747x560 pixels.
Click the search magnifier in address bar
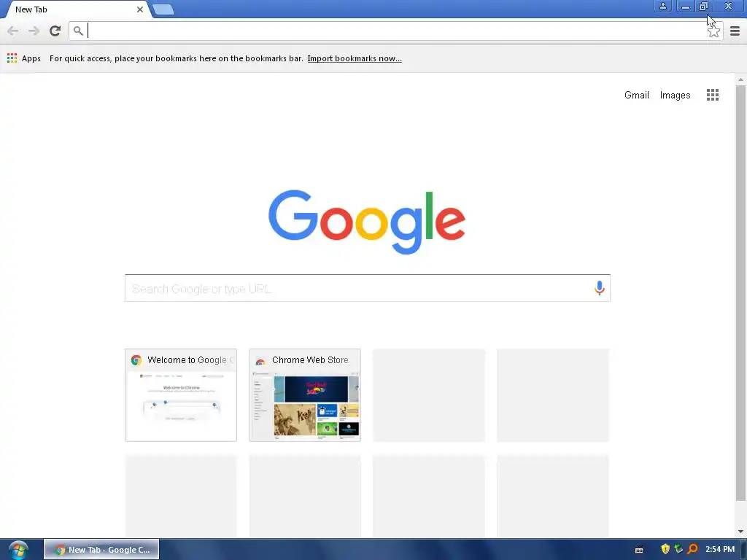[78, 31]
